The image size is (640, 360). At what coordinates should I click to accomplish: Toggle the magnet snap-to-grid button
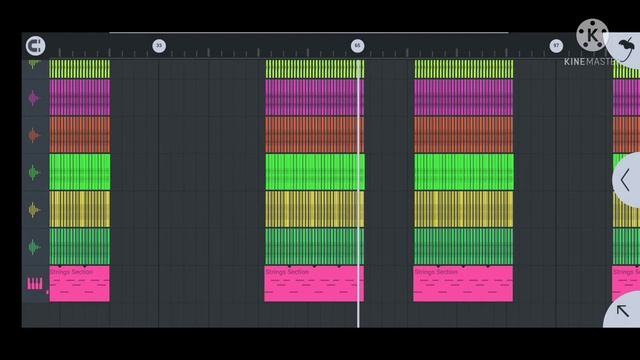pos(36,46)
